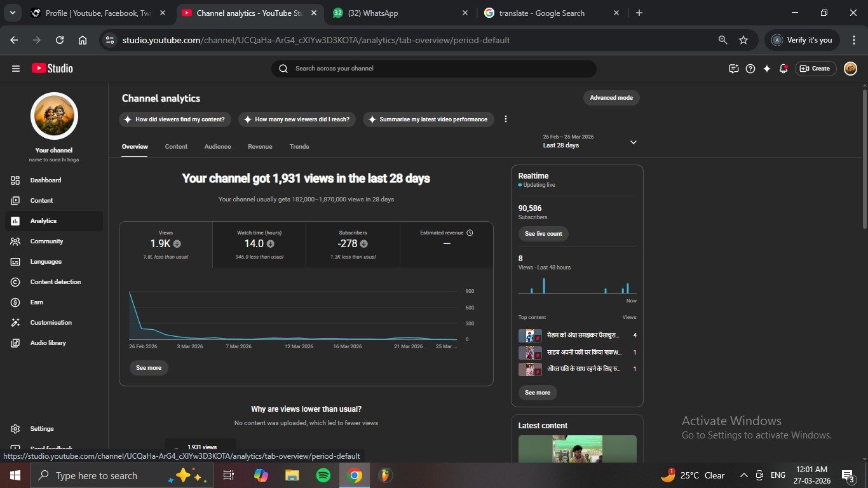Image resolution: width=868 pixels, height=488 pixels.
Task: Switch to the Audience tab
Action: pos(217,147)
